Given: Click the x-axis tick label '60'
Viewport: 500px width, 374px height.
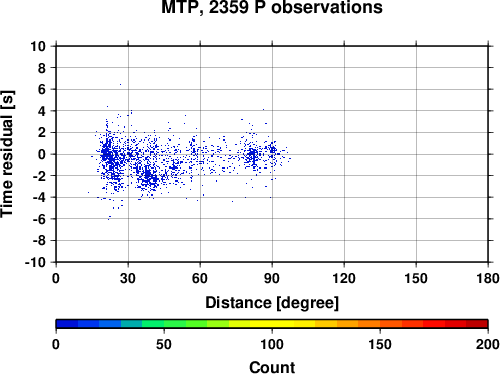Looking at the screenshot, I should (x=200, y=278).
